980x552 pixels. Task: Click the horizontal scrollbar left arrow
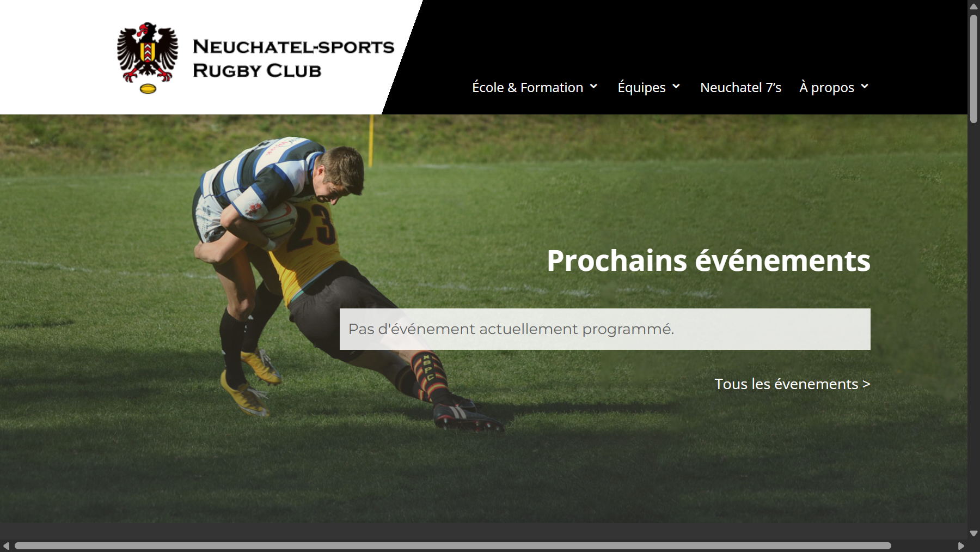coord(6,545)
